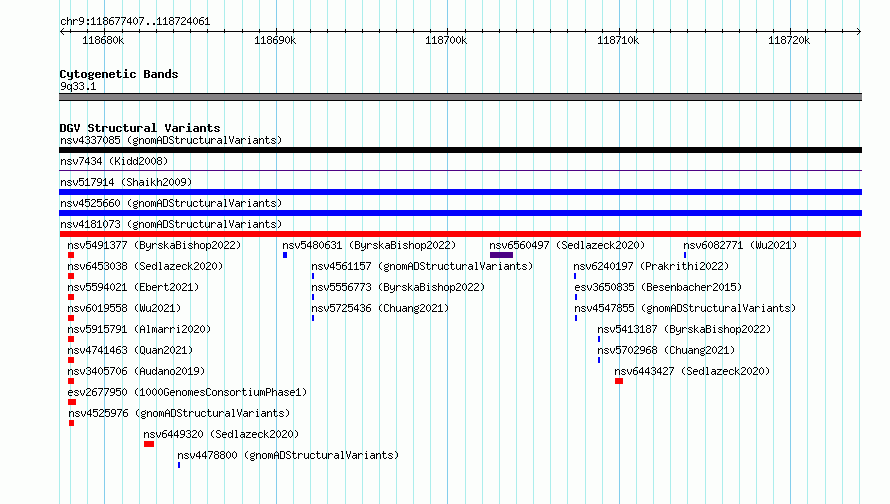Image resolution: width=890 pixels, height=504 pixels.
Task: Open nsv4525660 gnomAD variant label
Action: (x=171, y=203)
